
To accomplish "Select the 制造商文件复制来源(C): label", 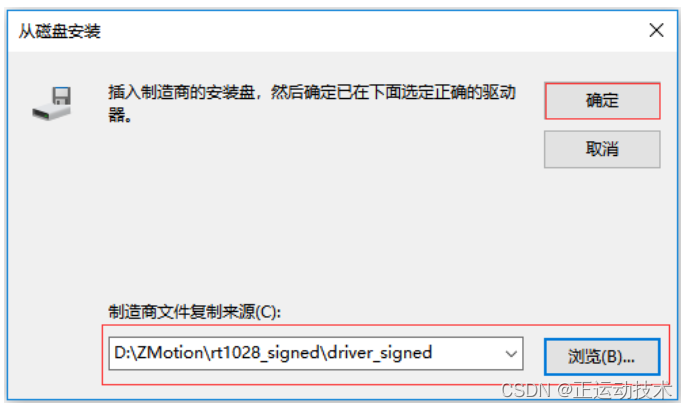I will [194, 312].
